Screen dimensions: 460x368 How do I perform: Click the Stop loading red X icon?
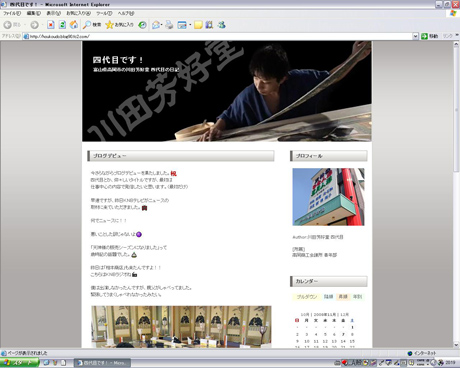(51, 25)
